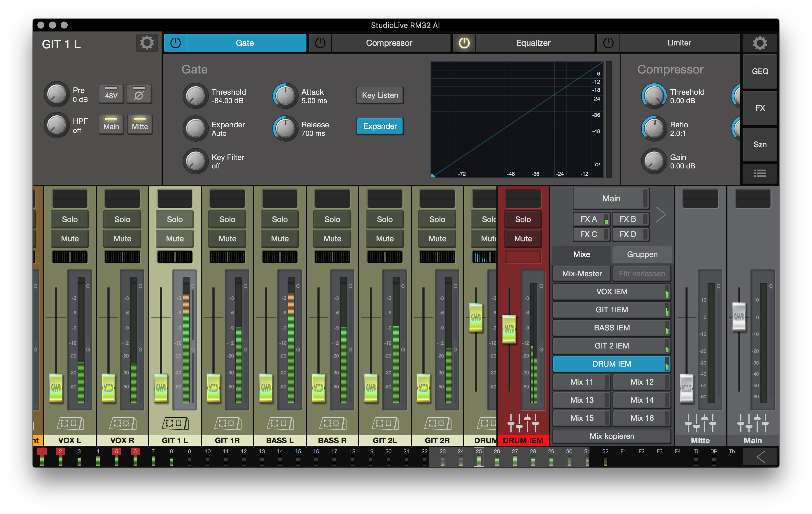Toggle 48V phantom power

111,94
